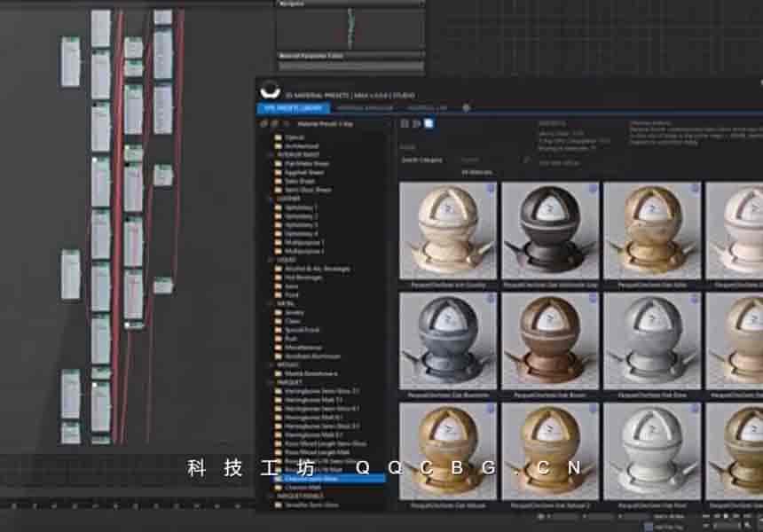Click the gear icon beside the tabs

point(467,108)
